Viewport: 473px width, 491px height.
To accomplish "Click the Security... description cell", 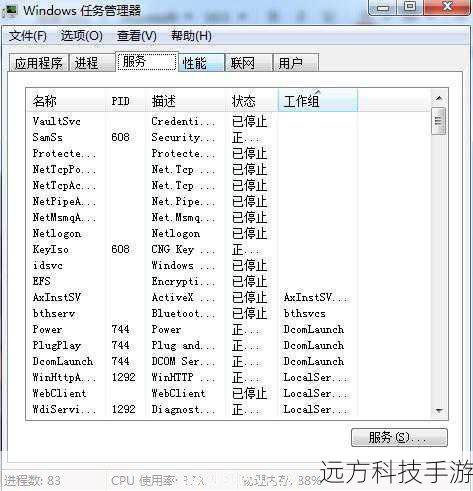I will coord(183,137).
